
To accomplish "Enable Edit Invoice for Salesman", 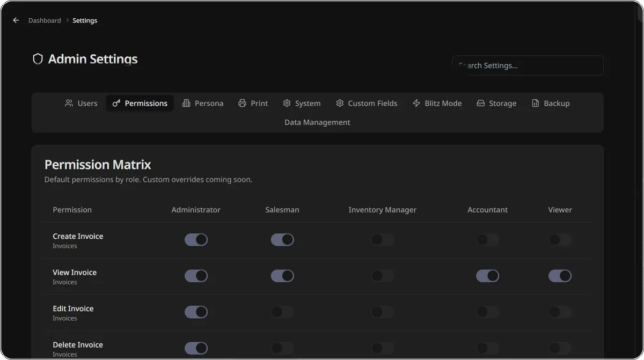I will click(x=282, y=312).
